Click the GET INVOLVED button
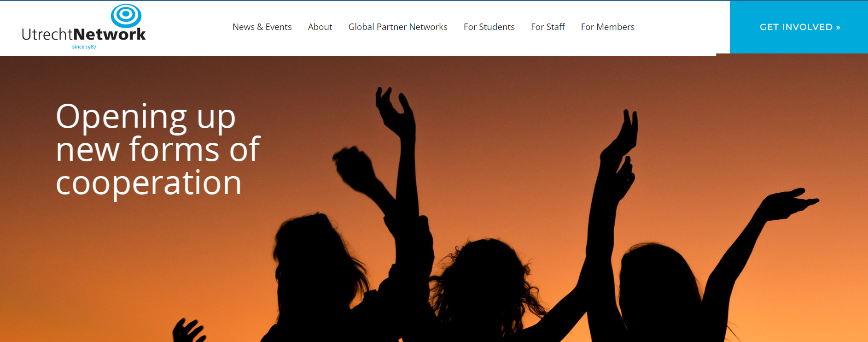The height and width of the screenshot is (342, 868). tap(799, 27)
